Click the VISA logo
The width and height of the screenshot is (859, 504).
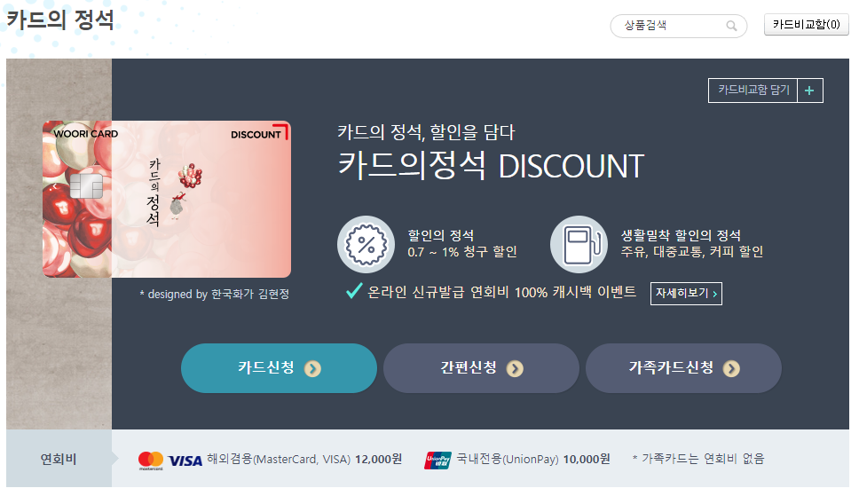pos(185,461)
